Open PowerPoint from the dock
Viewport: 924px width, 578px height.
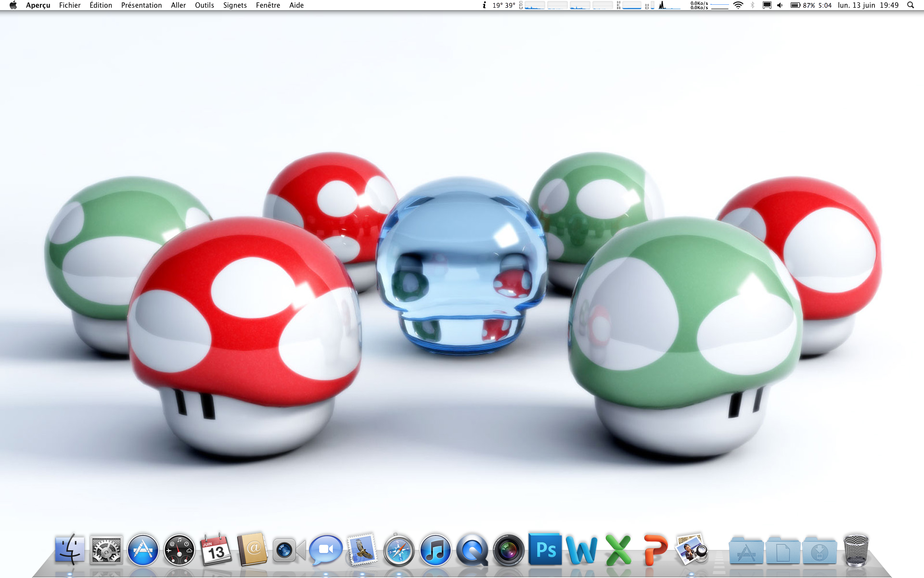[x=655, y=550]
